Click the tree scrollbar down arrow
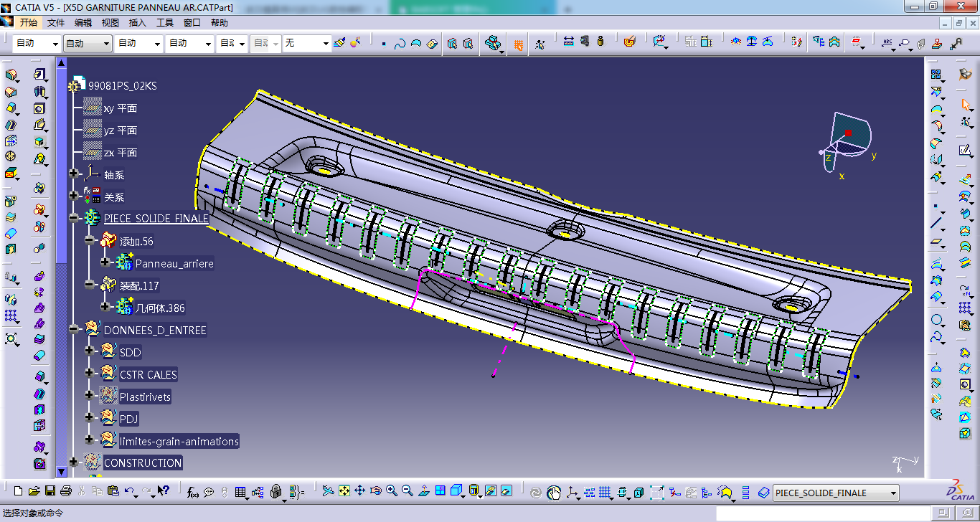 (61, 472)
